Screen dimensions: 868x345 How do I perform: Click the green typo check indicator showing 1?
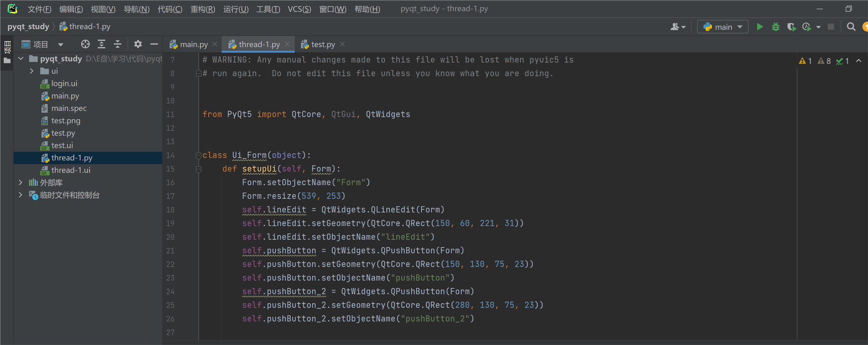[842, 61]
